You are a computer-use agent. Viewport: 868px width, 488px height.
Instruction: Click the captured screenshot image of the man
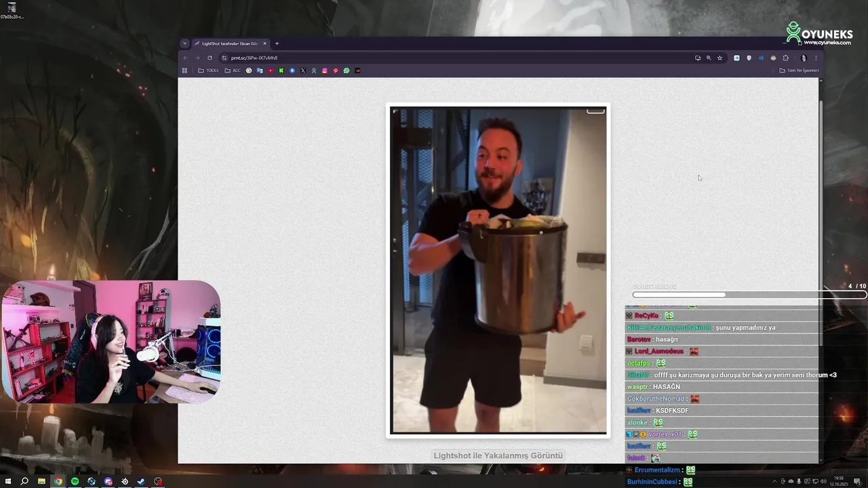(x=498, y=270)
